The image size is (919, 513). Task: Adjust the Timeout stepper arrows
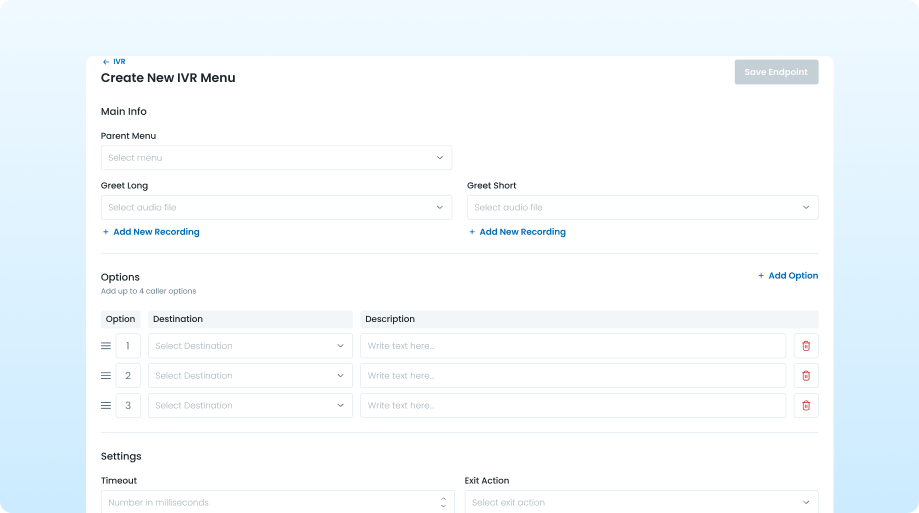coord(444,502)
